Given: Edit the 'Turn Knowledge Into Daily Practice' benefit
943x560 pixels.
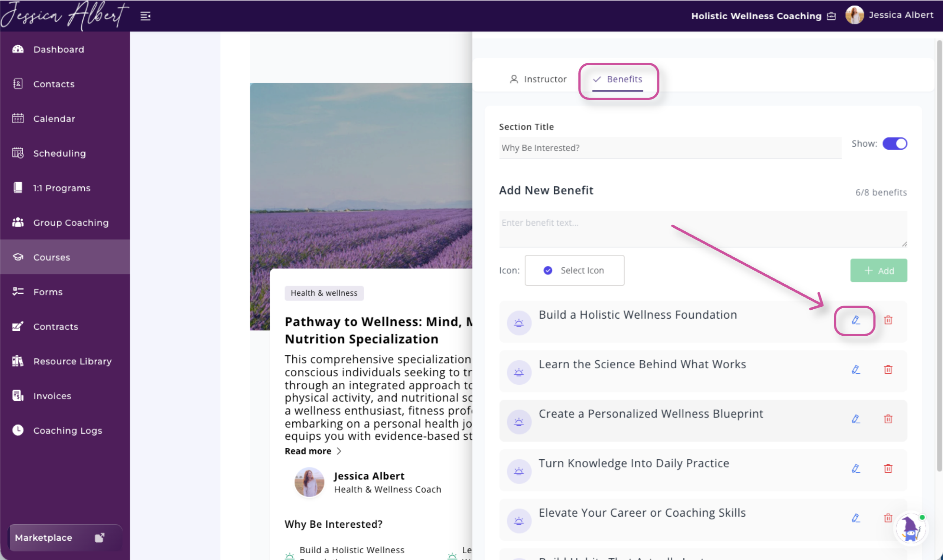Looking at the screenshot, I should (855, 469).
